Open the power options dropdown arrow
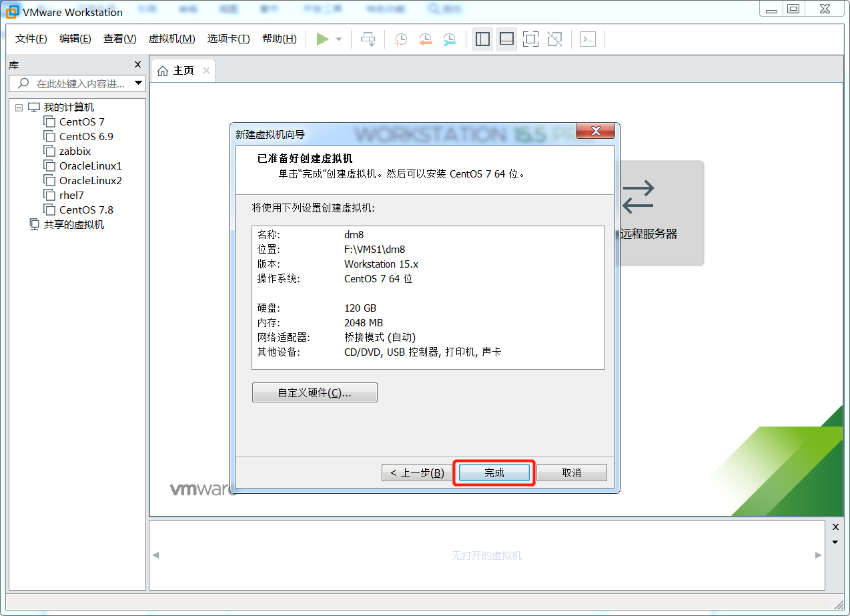Image resolution: width=850 pixels, height=616 pixels. 339,39
